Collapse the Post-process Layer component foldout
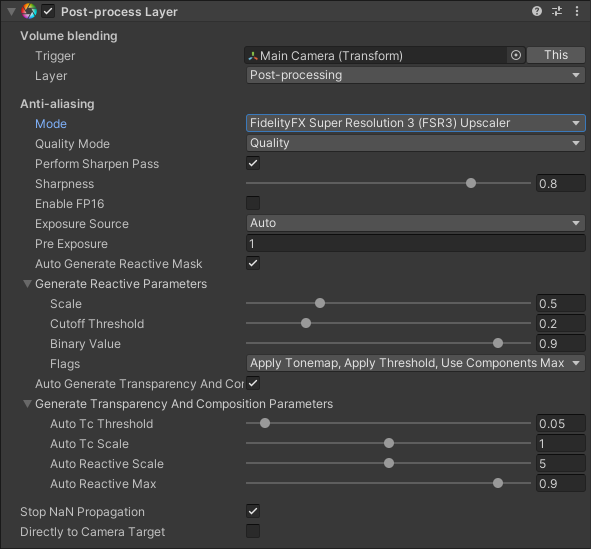The width and height of the screenshot is (591, 549). 11,12
